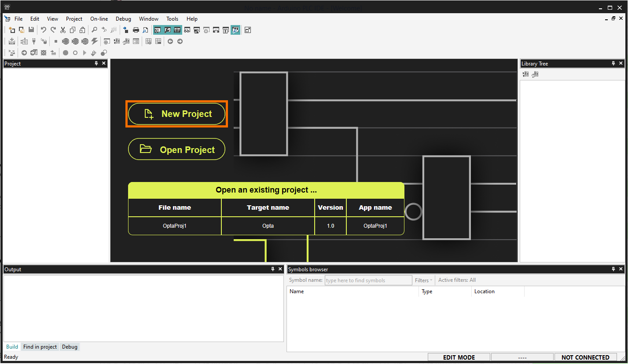Image resolution: width=628 pixels, height=364 pixels.
Task: Switch to the Build output tab
Action: pyautogui.click(x=12, y=347)
